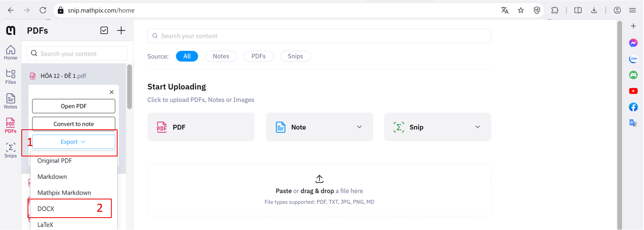Click the PDF list vertical scrollbar
The width and height of the screenshot is (644, 230).
[130, 87]
